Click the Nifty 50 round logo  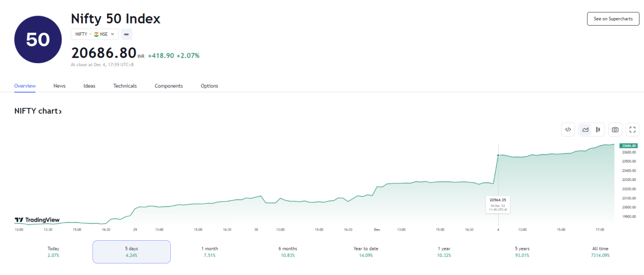[38, 39]
